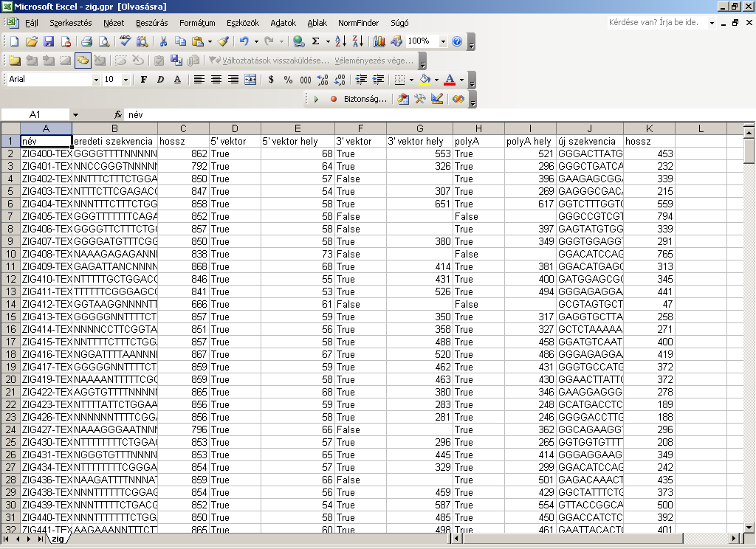Save the workbook with the floppy icon
756x549 pixels.
click(x=49, y=41)
